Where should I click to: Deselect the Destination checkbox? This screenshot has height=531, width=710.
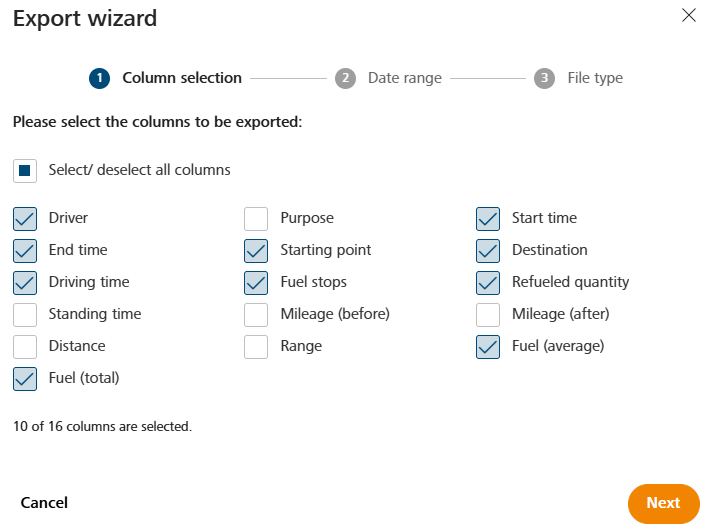pyautogui.click(x=488, y=251)
